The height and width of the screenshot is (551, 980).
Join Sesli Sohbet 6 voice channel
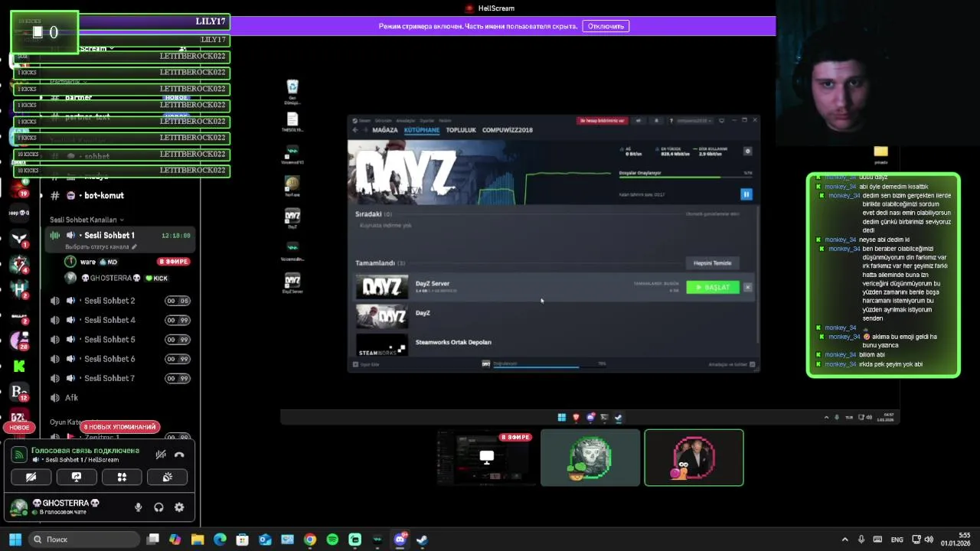click(x=119, y=359)
